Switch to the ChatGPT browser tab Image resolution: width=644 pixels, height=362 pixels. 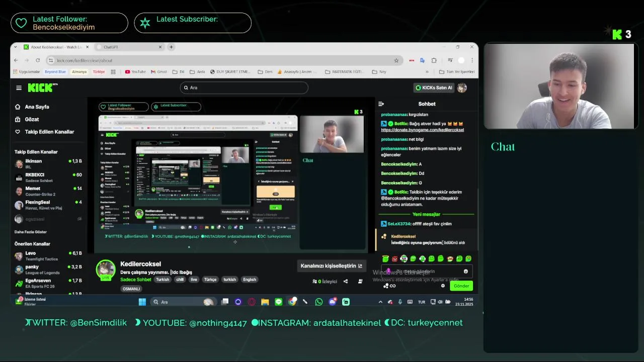click(129, 47)
